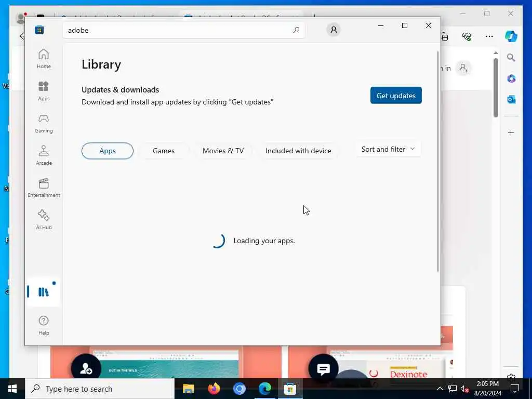Open the user profile icon in Store
532x399 pixels.
pyautogui.click(x=334, y=30)
